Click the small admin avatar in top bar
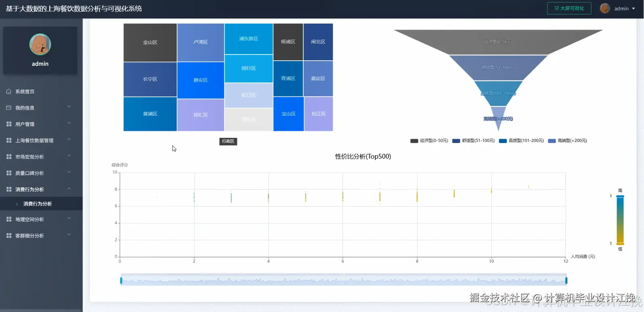Image resolution: width=644 pixels, height=312 pixels. 604,8
